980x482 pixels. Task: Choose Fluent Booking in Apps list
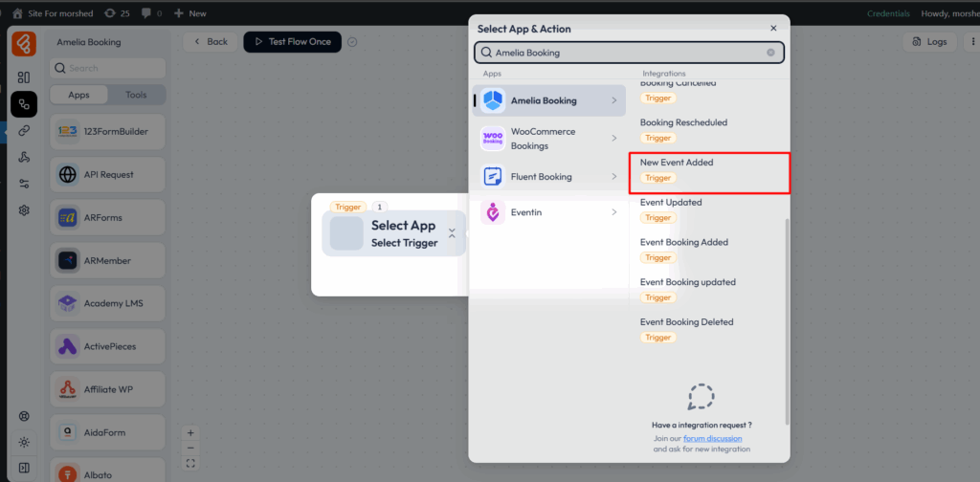[548, 177]
